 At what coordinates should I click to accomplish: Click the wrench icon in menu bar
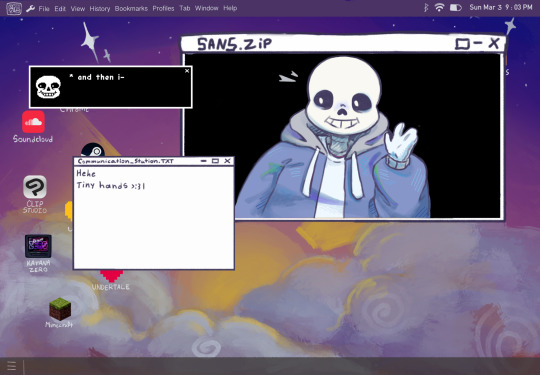coord(30,8)
